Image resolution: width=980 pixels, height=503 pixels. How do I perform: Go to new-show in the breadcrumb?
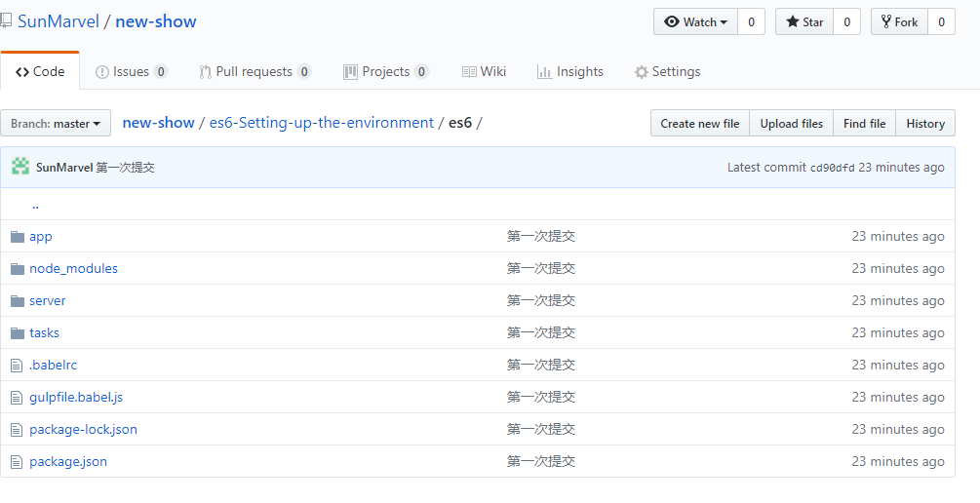158,123
